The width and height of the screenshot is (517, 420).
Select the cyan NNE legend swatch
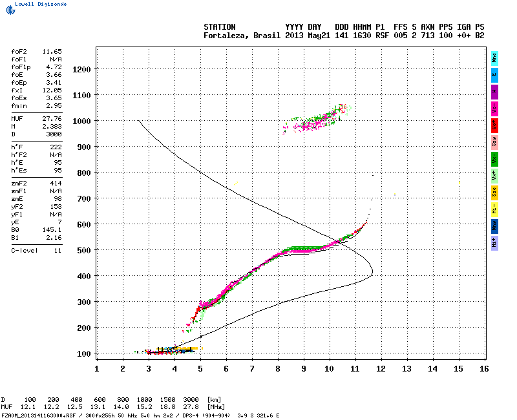click(494, 58)
